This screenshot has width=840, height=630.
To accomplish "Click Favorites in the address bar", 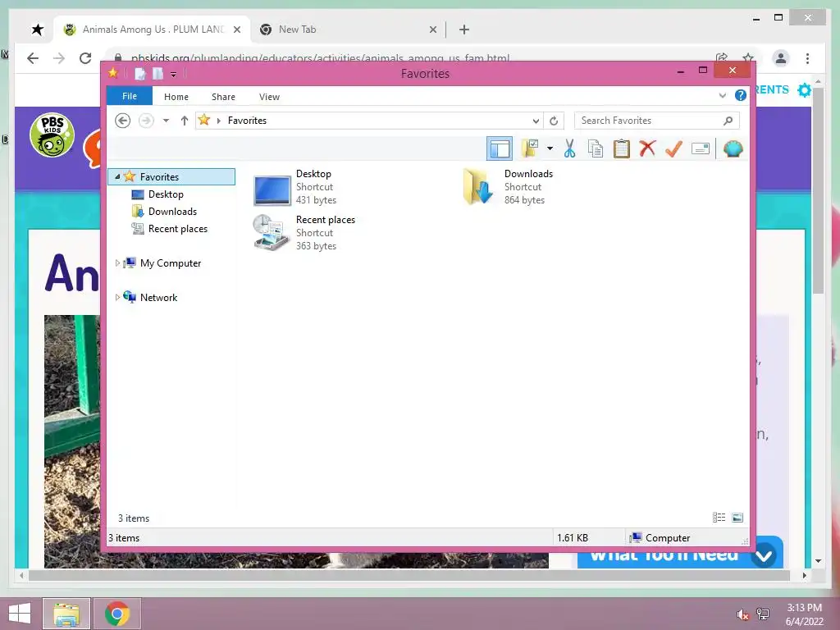I will click(247, 121).
